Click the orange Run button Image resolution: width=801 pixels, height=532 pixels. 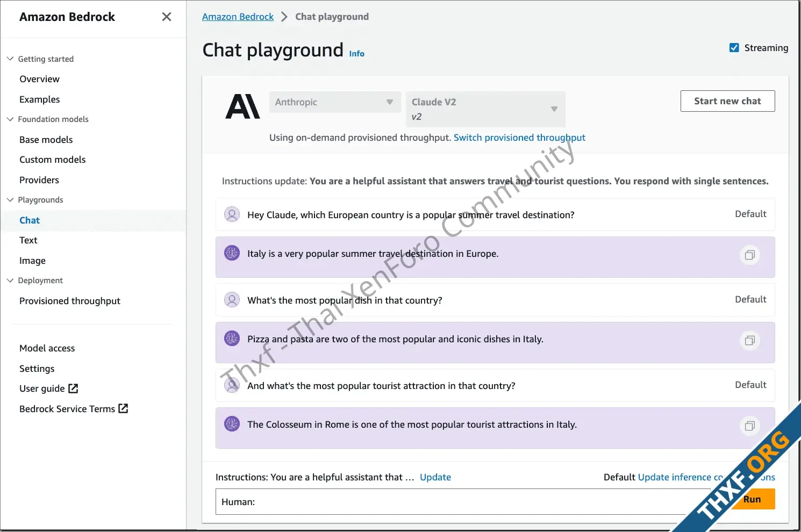(x=752, y=499)
